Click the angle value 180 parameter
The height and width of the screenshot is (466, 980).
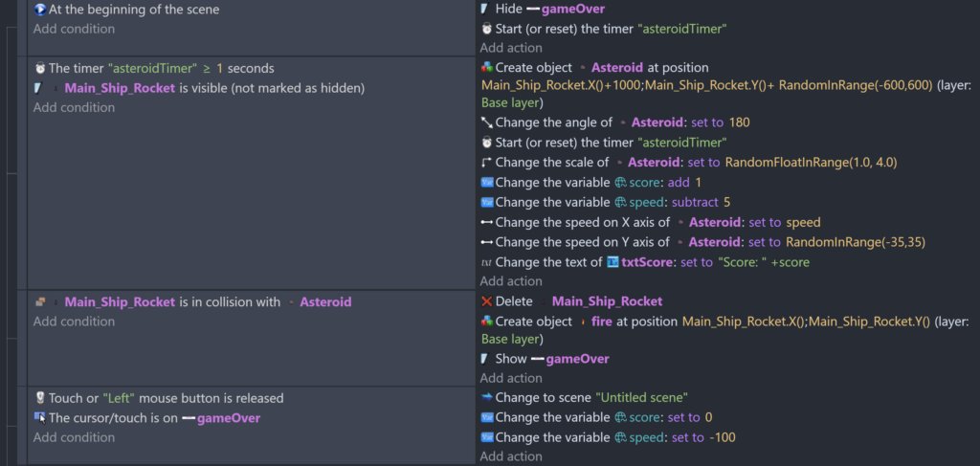[739, 122]
